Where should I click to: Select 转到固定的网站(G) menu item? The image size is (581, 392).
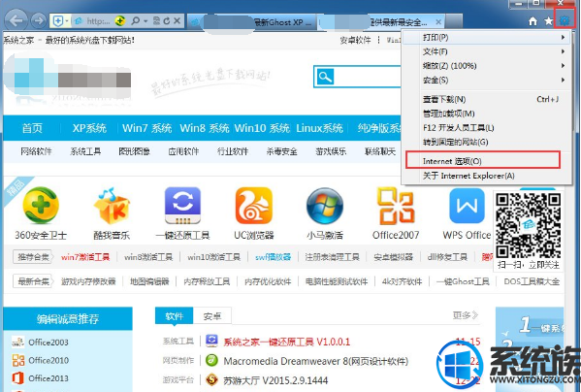(486, 142)
